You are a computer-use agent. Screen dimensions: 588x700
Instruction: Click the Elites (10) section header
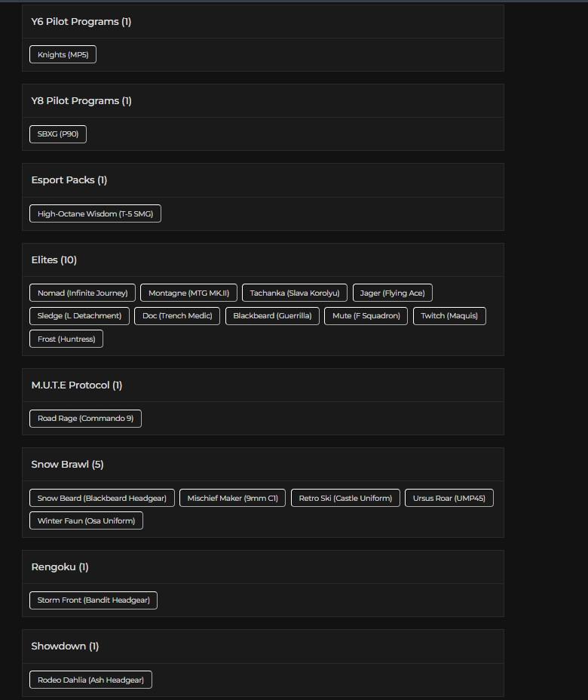[x=54, y=260]
